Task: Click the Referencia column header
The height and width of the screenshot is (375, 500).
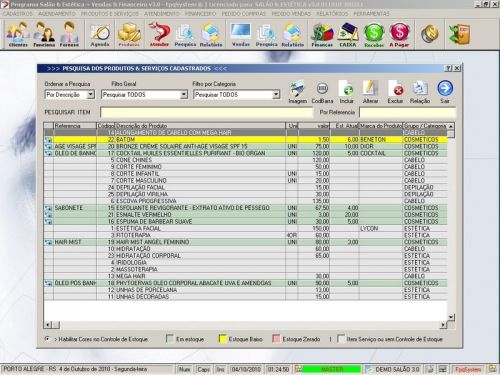Action: click(75, 126)
